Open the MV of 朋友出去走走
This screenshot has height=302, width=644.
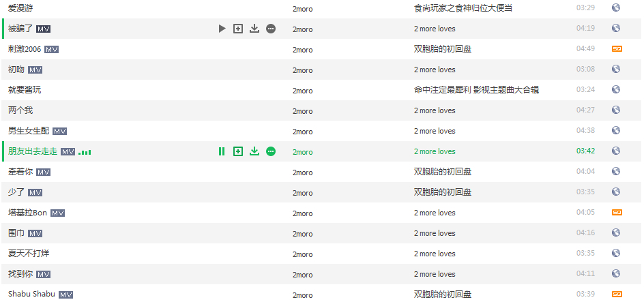[x=68, y=152]
